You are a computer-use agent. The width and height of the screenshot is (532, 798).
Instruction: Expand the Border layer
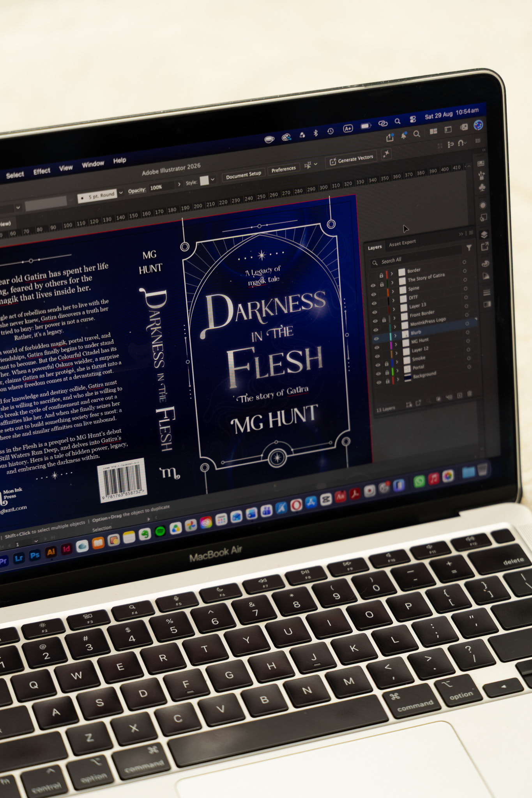[391, 274]
